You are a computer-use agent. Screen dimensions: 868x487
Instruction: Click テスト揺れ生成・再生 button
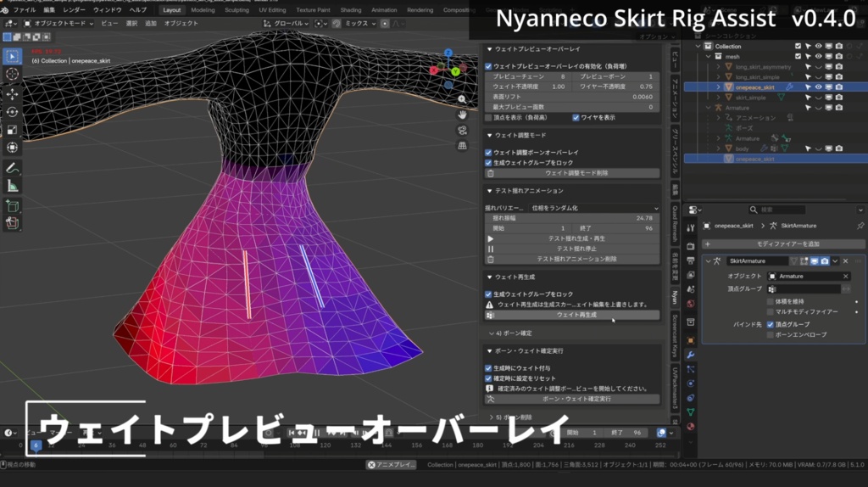pos(572,238)
